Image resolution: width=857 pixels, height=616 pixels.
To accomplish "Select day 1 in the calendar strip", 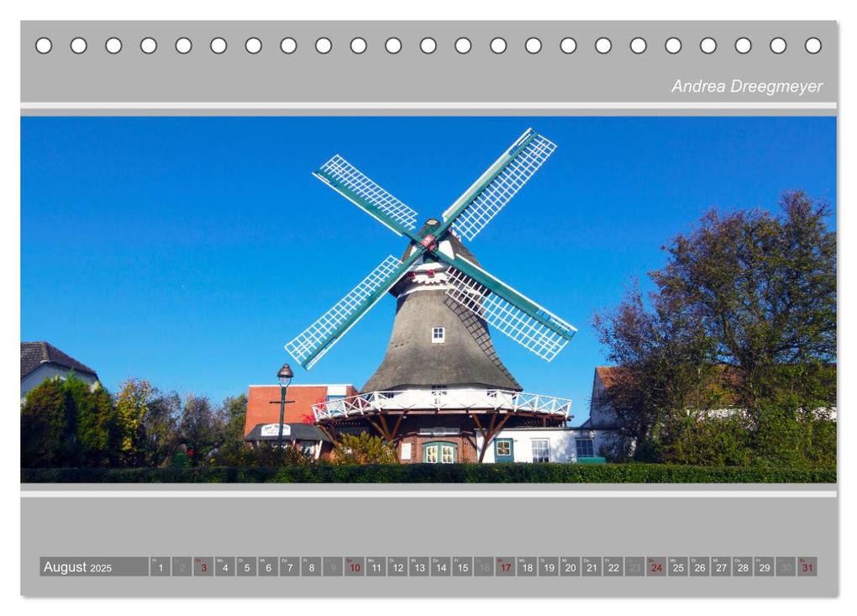I will [x=160, y=566].
